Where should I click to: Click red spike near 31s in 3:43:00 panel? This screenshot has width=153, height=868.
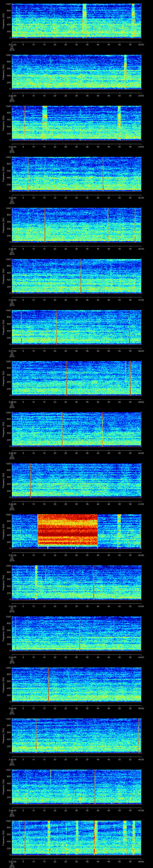tap(79, 633)
